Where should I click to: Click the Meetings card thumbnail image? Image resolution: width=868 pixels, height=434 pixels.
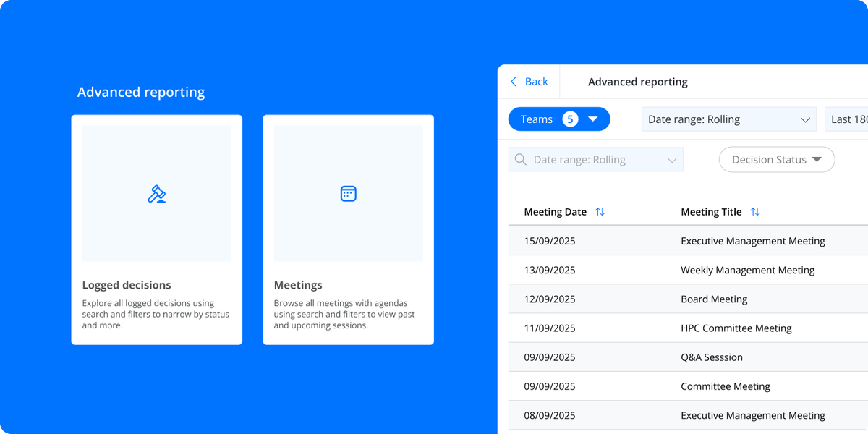[349, 194]
